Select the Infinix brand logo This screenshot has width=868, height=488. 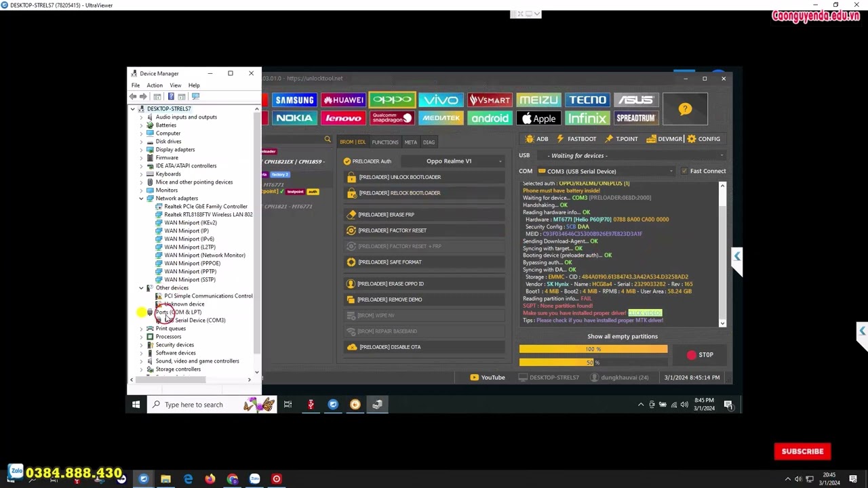click(x=587, y=118)
